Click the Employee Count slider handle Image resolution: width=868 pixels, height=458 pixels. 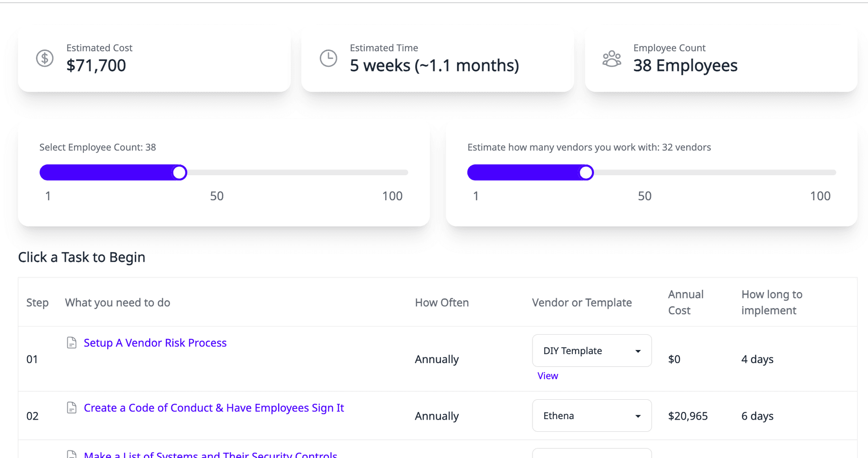(x=179, y=172)
